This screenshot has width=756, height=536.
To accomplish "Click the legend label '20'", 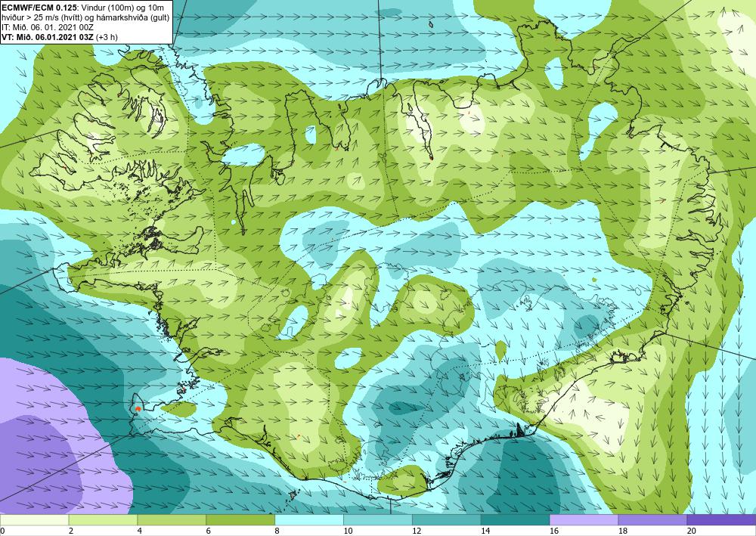I will (x=692, y=531).
